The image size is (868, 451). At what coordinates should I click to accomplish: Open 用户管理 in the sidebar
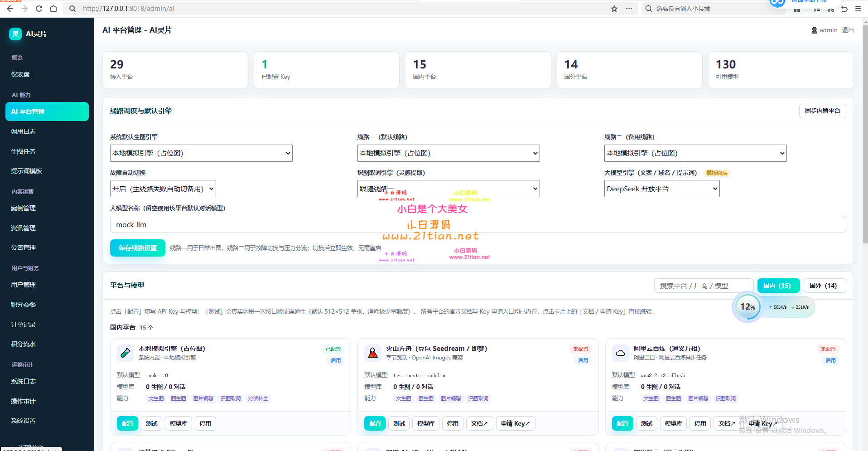pyautogui.click(x=47, y=285)
